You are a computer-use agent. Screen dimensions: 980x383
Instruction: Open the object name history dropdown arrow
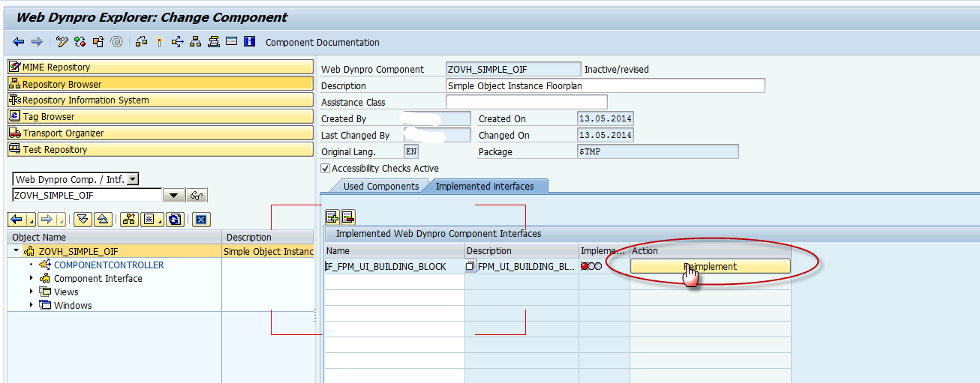coord(174,196)
